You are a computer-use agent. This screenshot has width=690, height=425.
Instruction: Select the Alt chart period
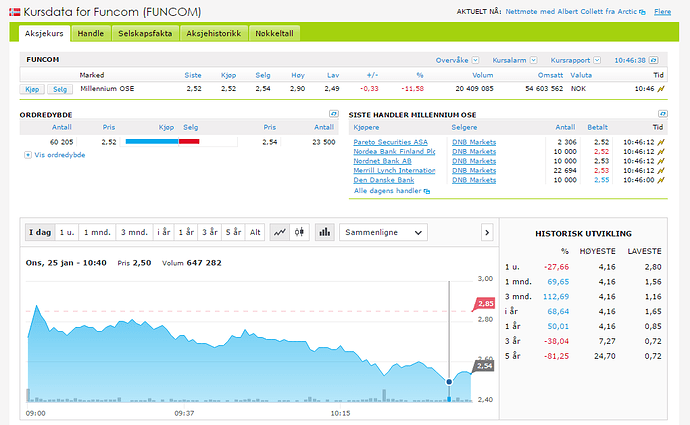[x=255, y=232]
